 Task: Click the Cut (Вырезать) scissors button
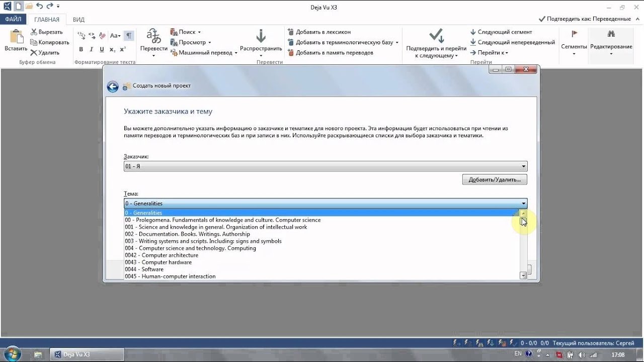(x=46, y=32)
